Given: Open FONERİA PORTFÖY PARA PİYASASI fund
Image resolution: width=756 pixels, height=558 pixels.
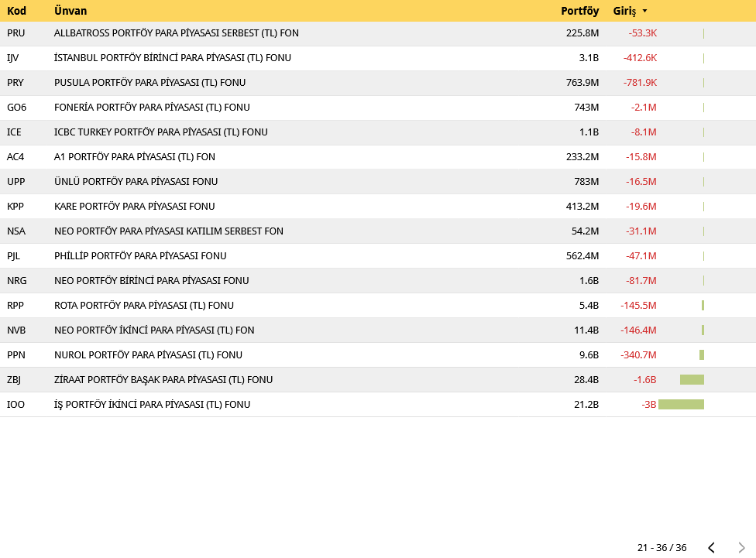Looking at the screenshot, I should tap(152, 108).
